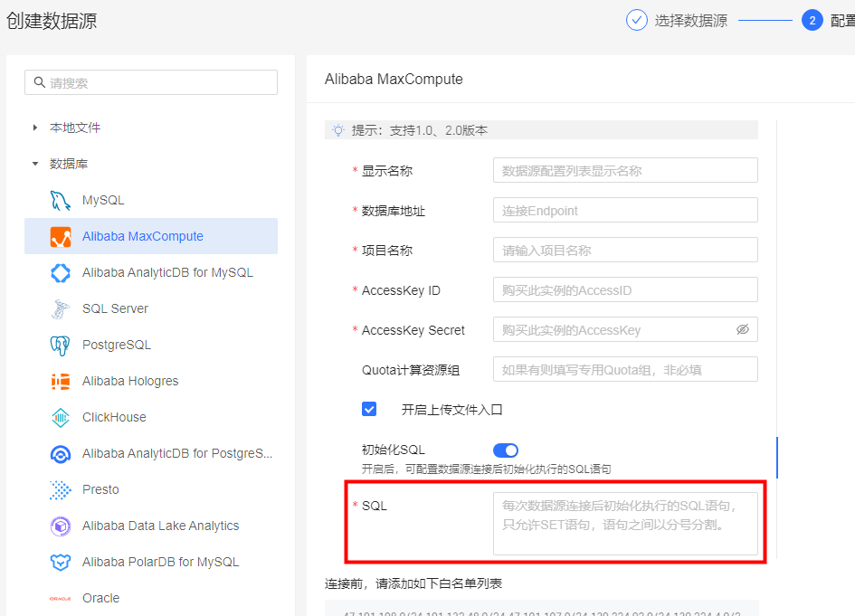Select the Oracle data source
The width and height of the screenshot is (855, 616).
pyautogui.click(x=100, y=598)
